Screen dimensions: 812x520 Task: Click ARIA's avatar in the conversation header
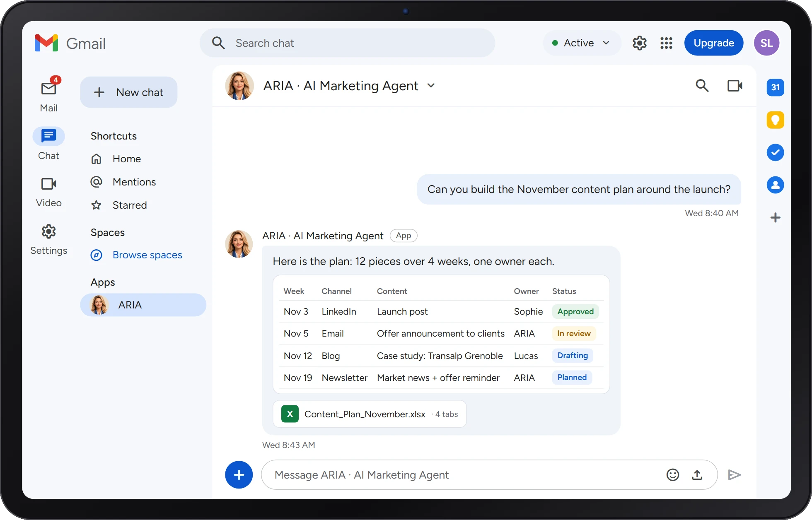(239, 86)
